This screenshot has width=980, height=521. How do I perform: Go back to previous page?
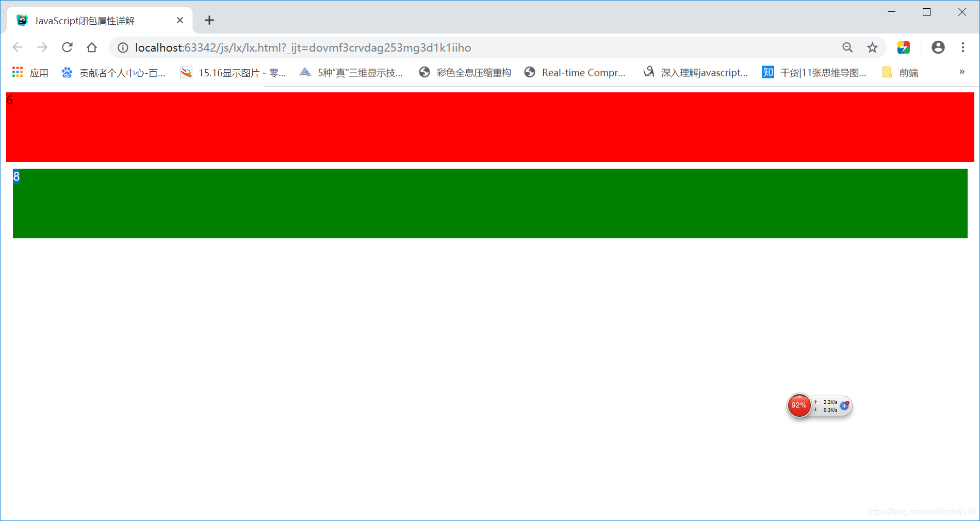tap(18, 47)
